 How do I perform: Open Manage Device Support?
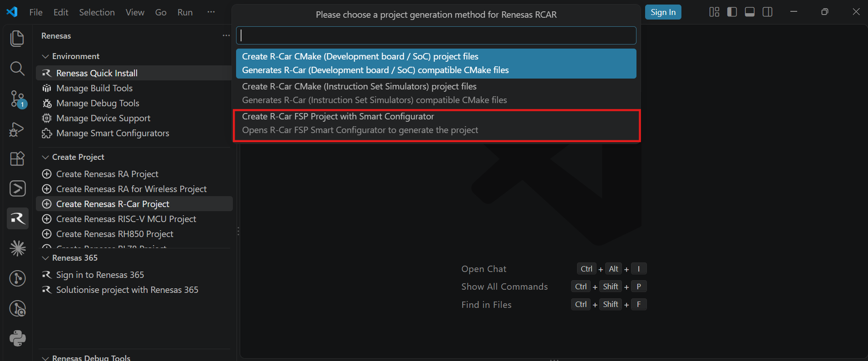[x=134, y=118]
